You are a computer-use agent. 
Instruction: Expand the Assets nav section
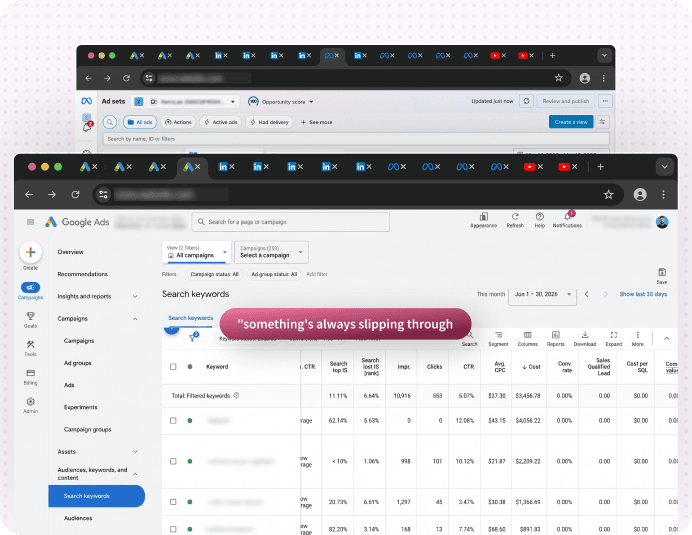pos(135,452)
